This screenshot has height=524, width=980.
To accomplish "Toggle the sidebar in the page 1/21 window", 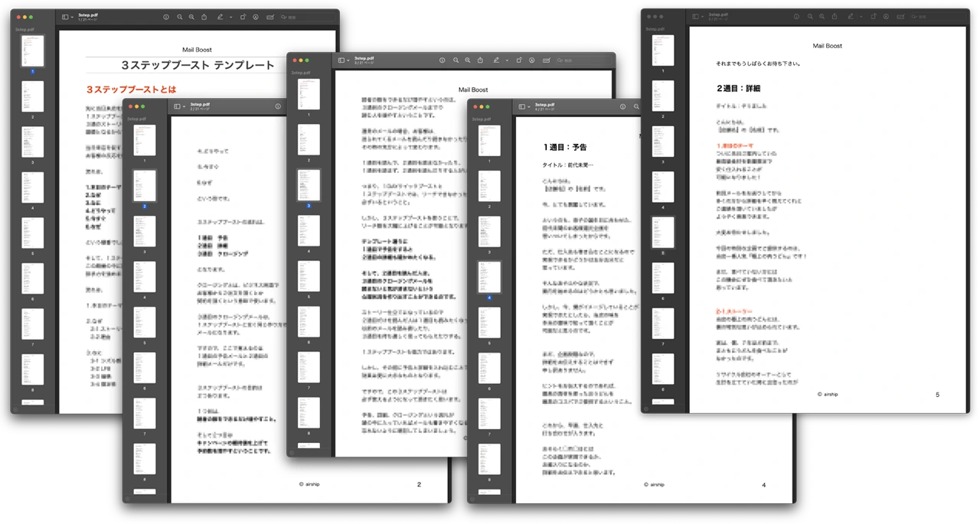I will (x=65, y=17).
